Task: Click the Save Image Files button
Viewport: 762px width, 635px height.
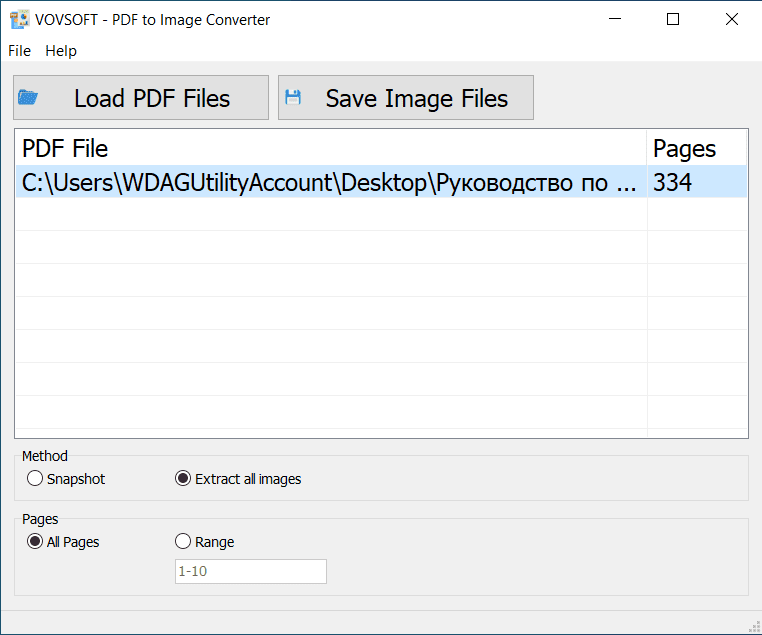Action: click(x=406, y=98)
